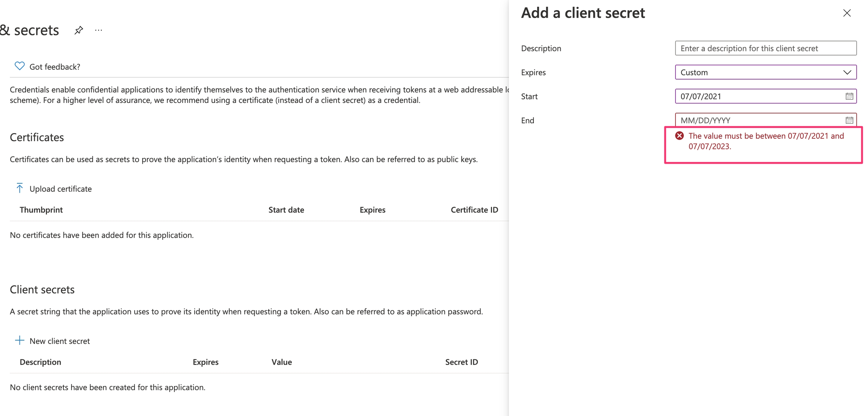The width and height of the screenshot is (868, 416).
Task: Click the upload arrow icon for certificates
Action: coord(20,188)
